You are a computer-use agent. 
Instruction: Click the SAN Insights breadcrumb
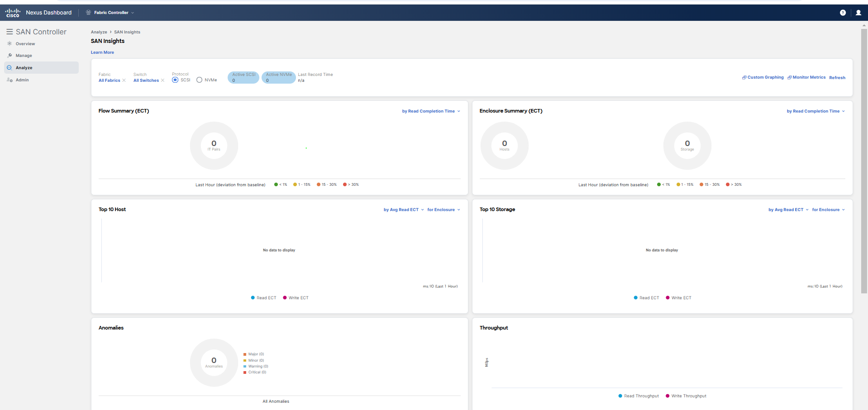point(127,32)
